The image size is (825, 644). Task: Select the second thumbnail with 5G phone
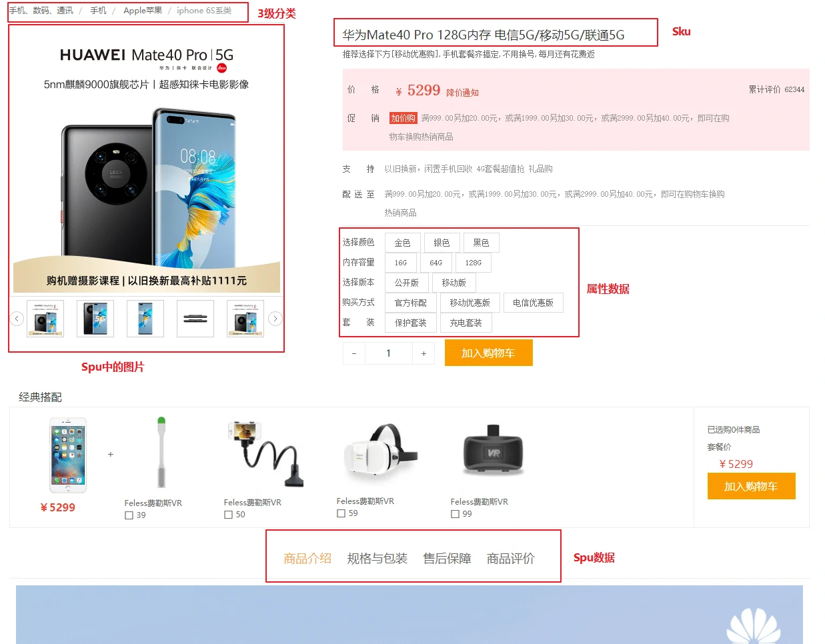(x=95, y=319)
